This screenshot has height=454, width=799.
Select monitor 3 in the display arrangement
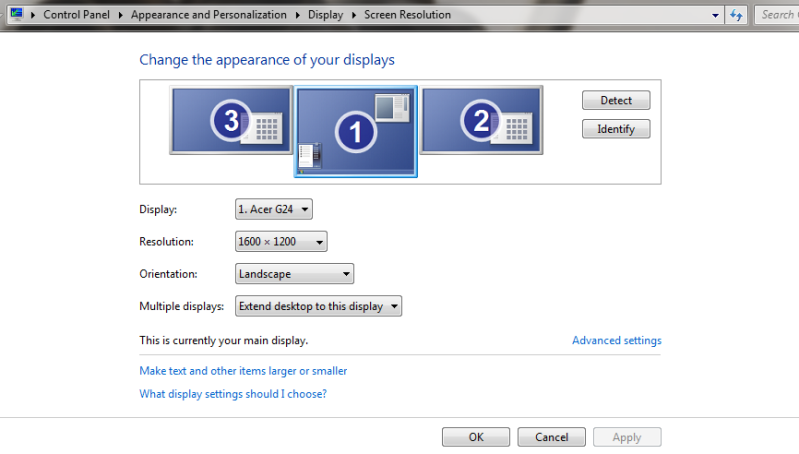(231, 120)
